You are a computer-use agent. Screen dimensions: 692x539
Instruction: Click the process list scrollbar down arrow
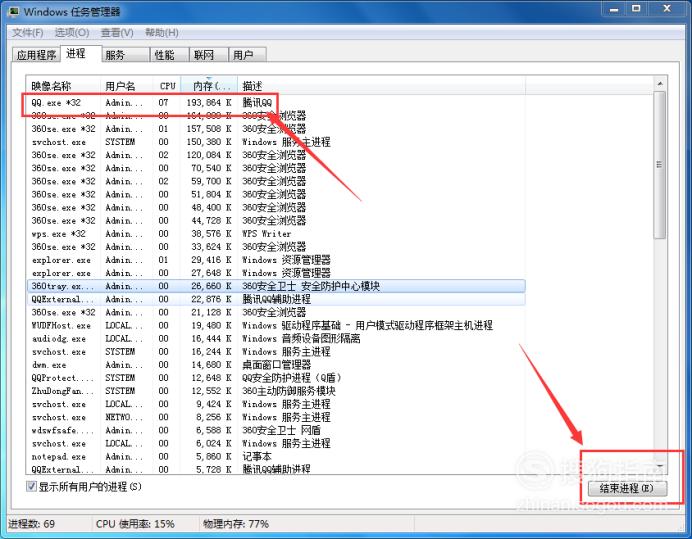tap(660, 467)
